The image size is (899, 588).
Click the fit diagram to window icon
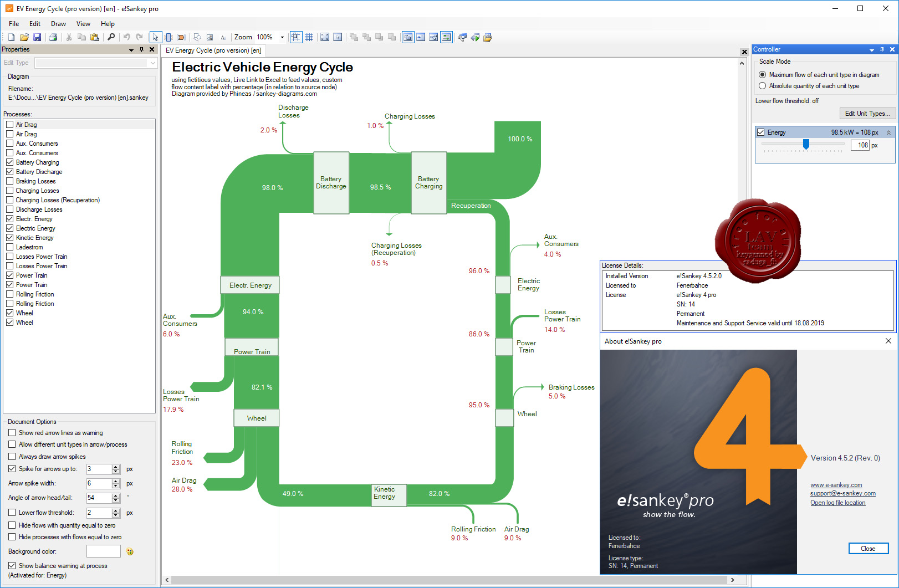tap(325, 37)
